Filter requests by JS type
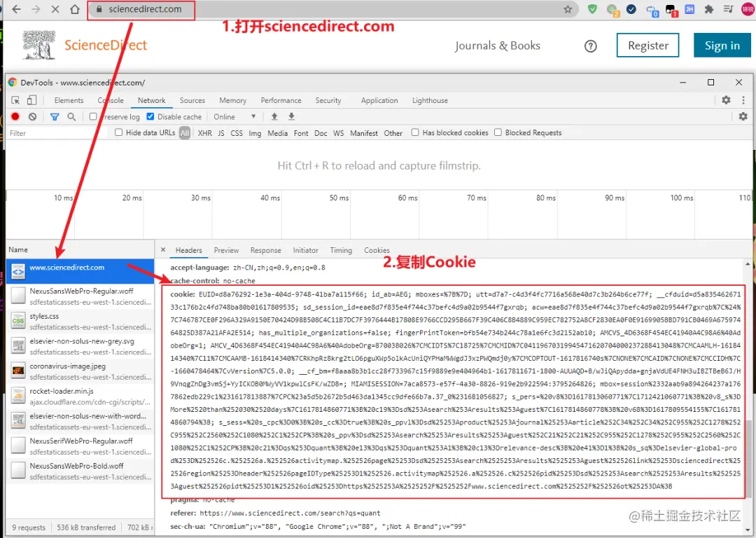Screen dimensions: 756x538 [x=220, y=133]
